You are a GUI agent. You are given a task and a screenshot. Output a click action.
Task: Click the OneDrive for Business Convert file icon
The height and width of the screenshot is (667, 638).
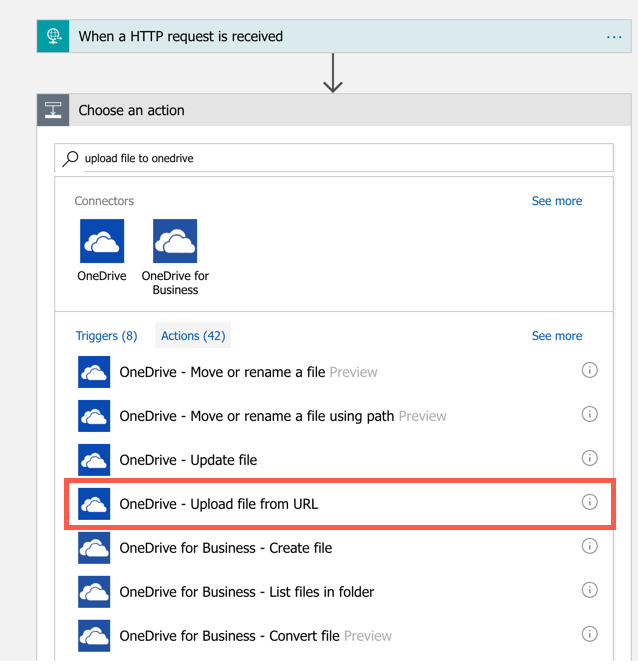pyautogui.click(x=94, y=636)
